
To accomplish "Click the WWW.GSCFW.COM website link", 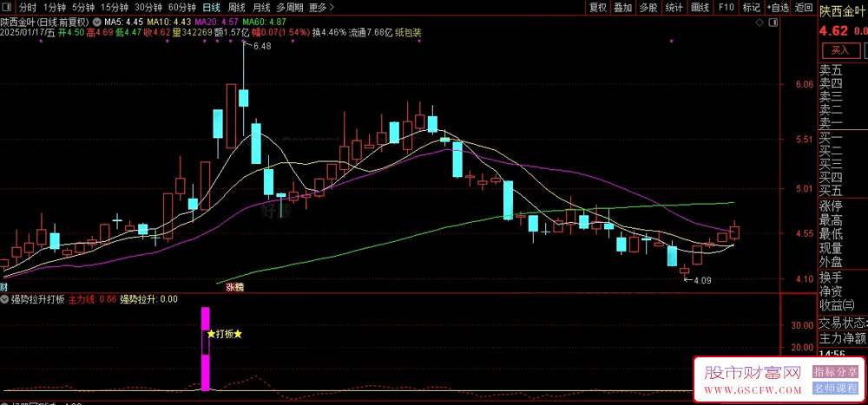I will pyautogui.click(x=753, y=390).
